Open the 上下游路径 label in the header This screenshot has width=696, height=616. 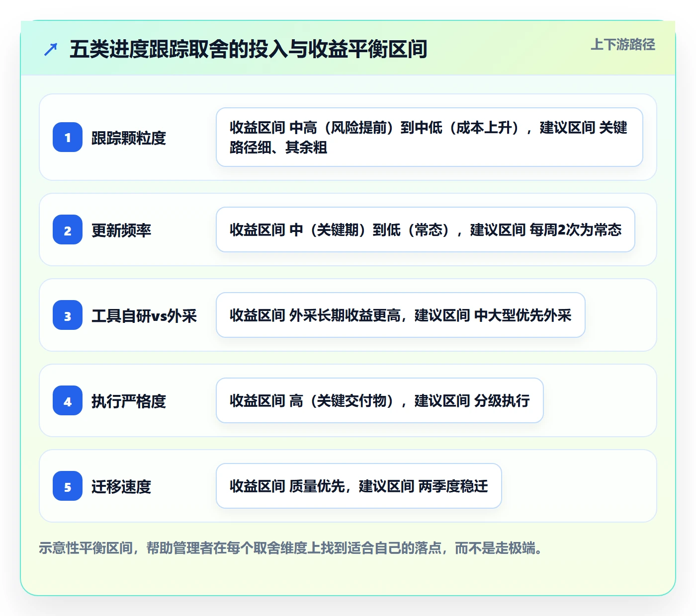[x=622, y=45]
